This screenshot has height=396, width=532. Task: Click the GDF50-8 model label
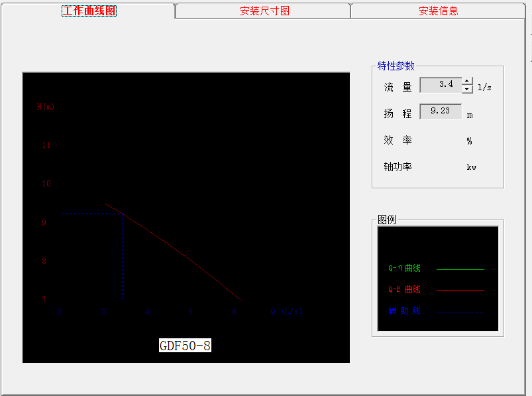click(185, 346)
